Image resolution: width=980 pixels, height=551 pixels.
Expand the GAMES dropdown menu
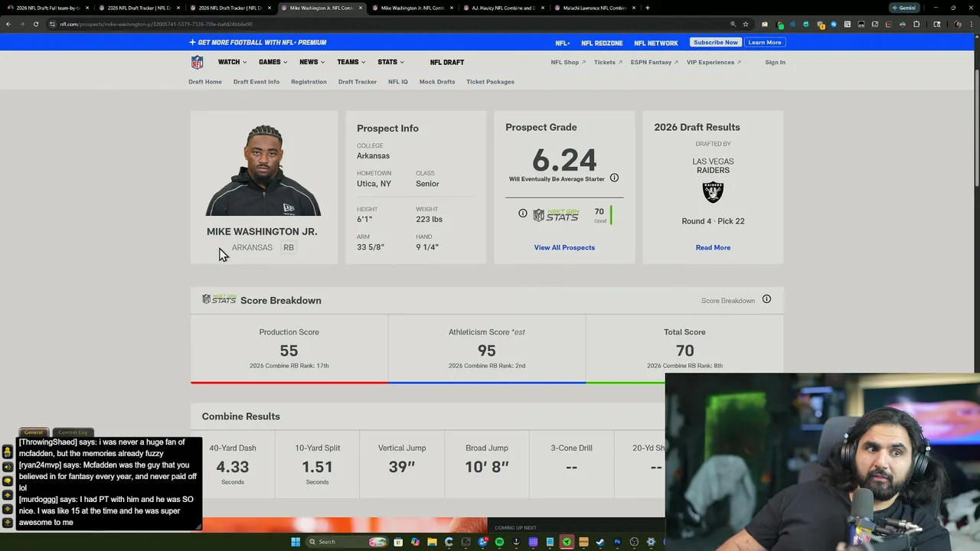pyautogui.click(x=273, y=62)
